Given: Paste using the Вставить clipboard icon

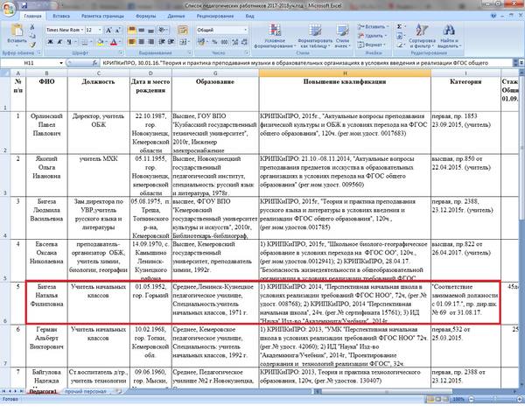Looking at the screenshot, I should (x=17, y=30).
